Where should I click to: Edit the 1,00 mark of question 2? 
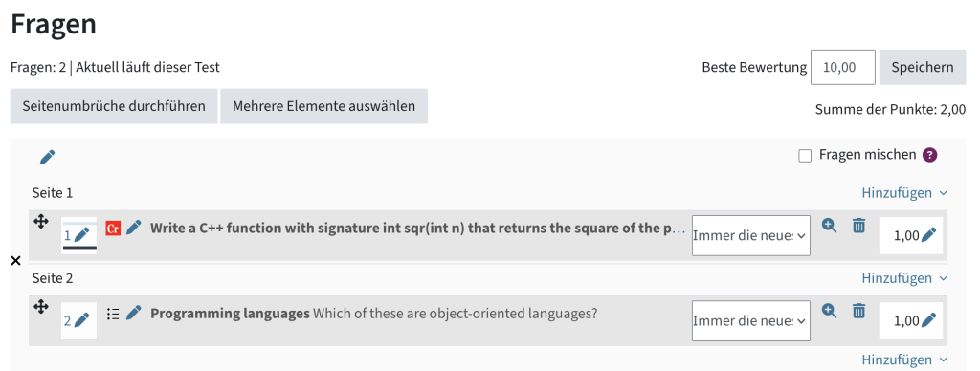(x=928, y=321)
